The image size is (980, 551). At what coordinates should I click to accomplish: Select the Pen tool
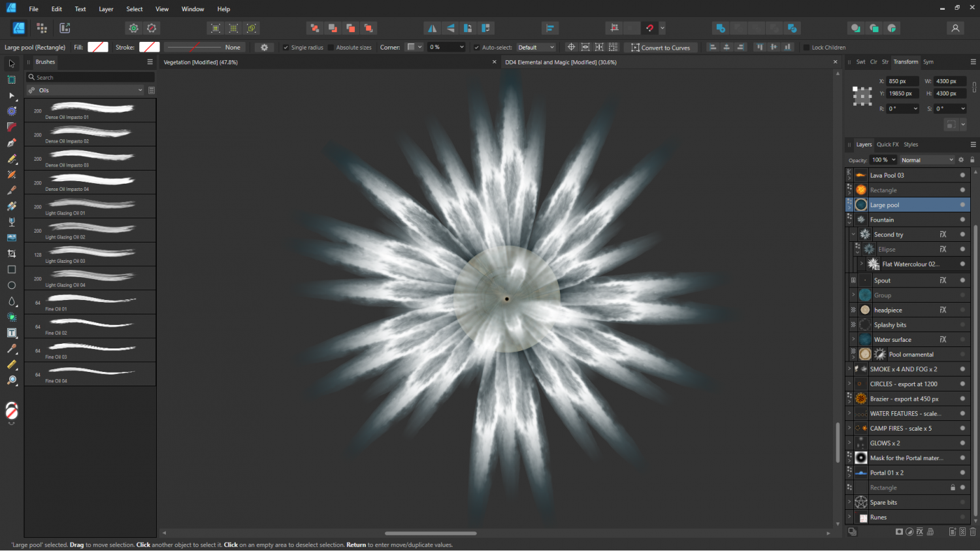pyautogui.click(x=11, y=142)
